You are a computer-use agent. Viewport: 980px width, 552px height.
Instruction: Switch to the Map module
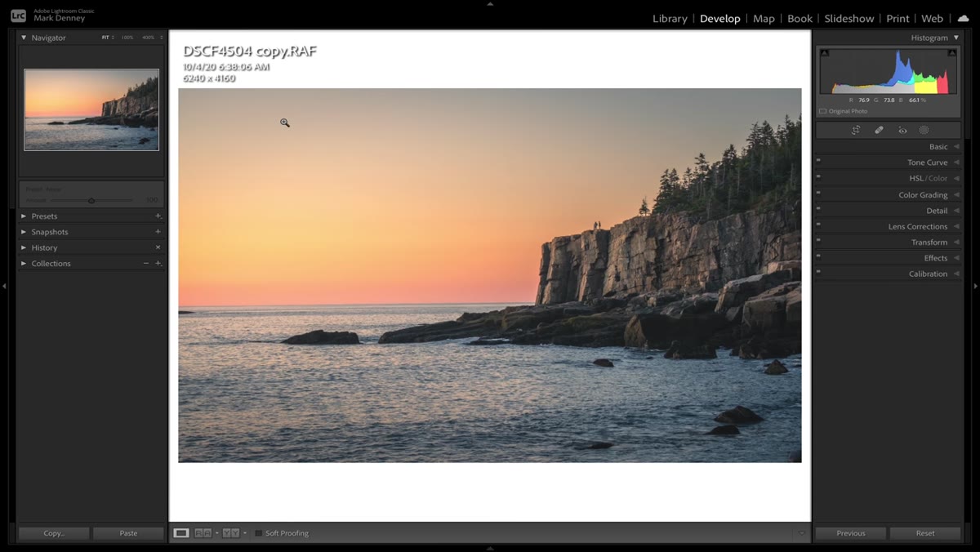764,18
